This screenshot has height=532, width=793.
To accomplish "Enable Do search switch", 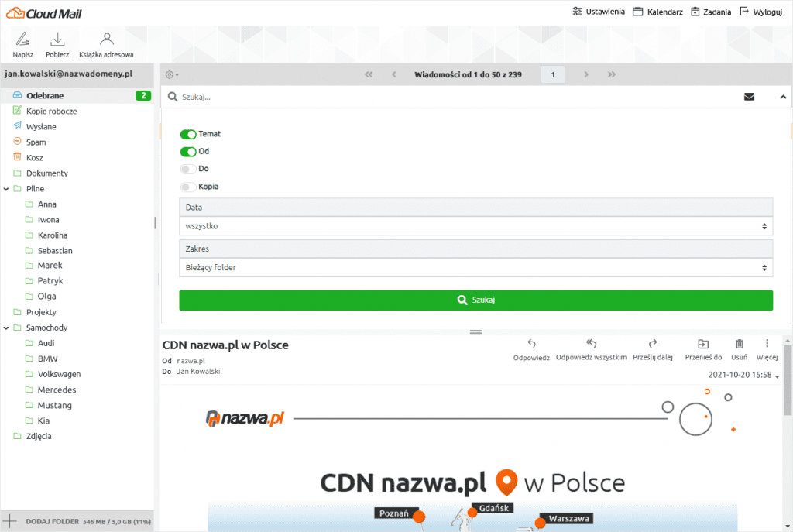I will point(188,169).
